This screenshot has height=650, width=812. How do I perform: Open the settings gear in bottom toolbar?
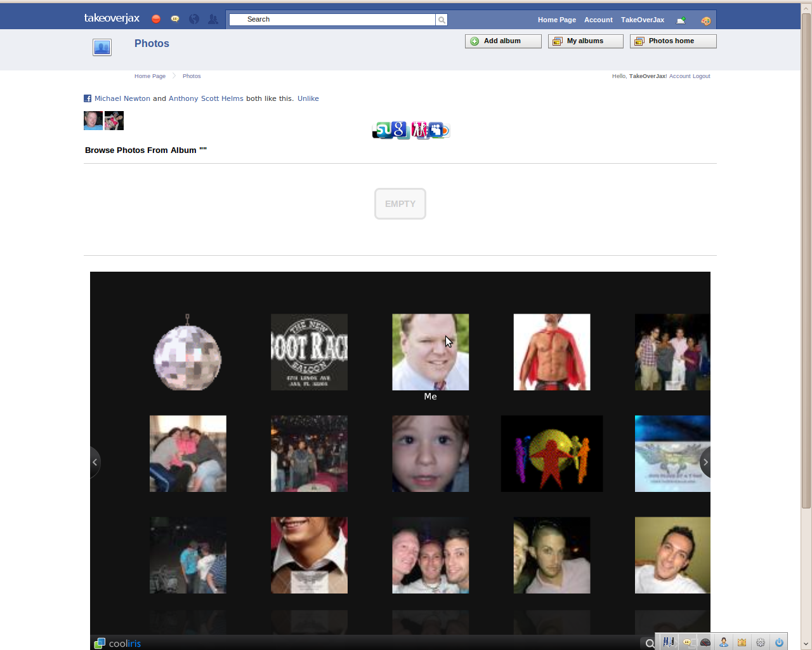(x=761, y=642)
